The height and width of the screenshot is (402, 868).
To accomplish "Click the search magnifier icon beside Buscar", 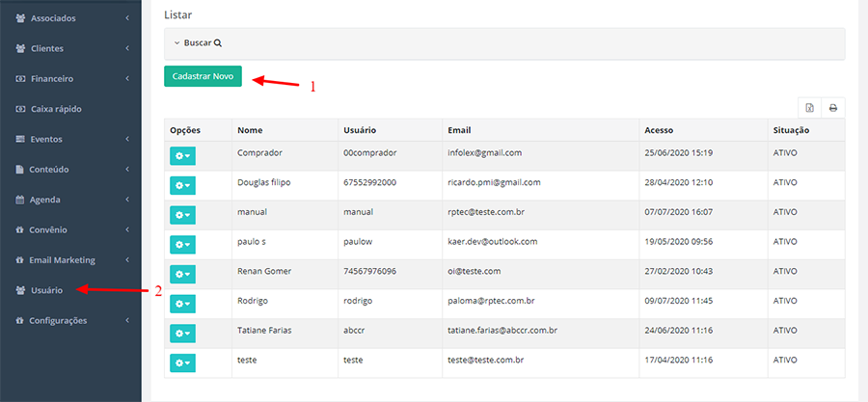I will click(x=218, y=42).
